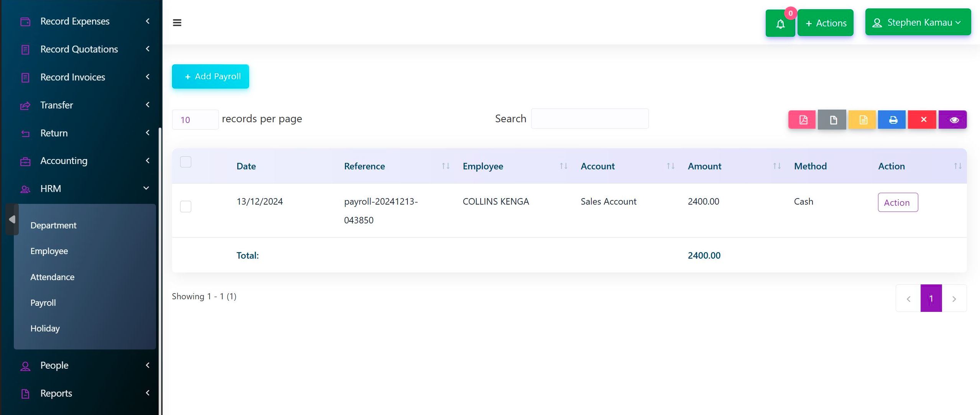The image size is (980, 415).
Task: Expand the Record Expenses menu
Action: pyautogui.click(x=148, y=21)
